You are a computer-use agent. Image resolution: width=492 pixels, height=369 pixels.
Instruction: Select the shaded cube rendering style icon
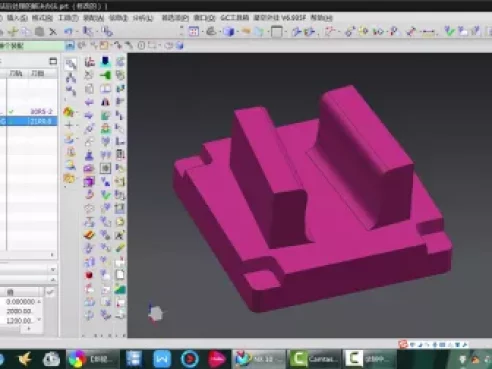(x=229, y=32)
